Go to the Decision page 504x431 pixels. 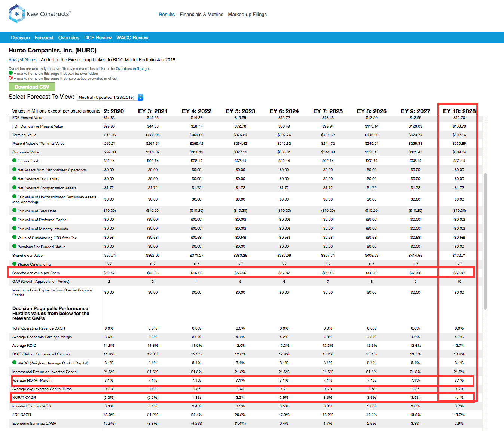coord(20,37)
